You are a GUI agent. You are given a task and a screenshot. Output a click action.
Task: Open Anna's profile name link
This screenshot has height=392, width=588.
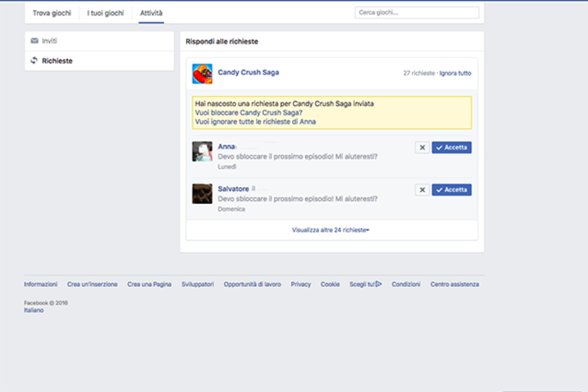click(x=226, y=147)
